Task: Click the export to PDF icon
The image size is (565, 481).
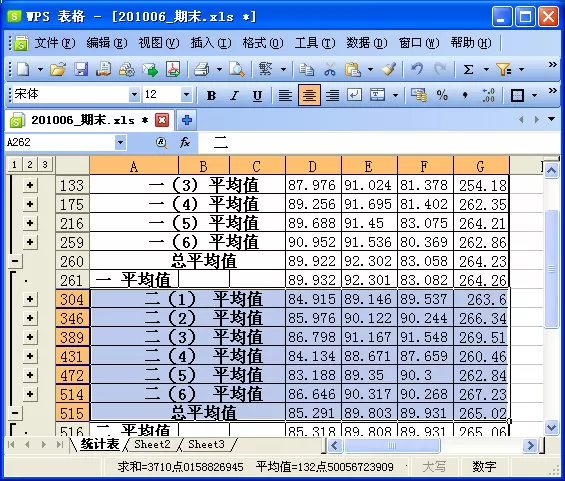Action: [173, 69]
